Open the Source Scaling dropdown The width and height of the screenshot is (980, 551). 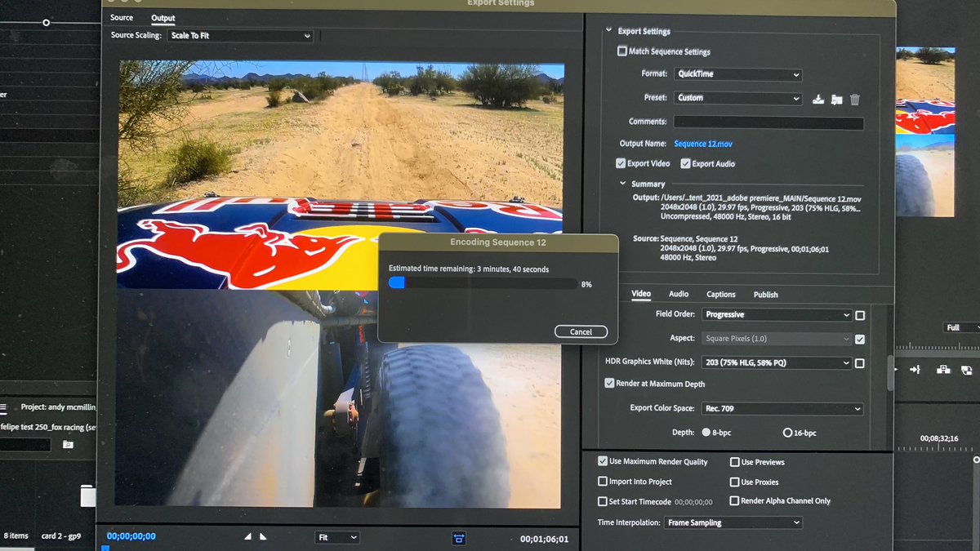(240, 36)
